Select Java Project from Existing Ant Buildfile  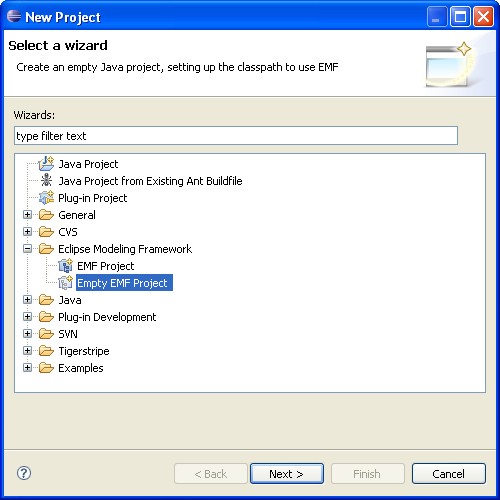tap(150, 181)
